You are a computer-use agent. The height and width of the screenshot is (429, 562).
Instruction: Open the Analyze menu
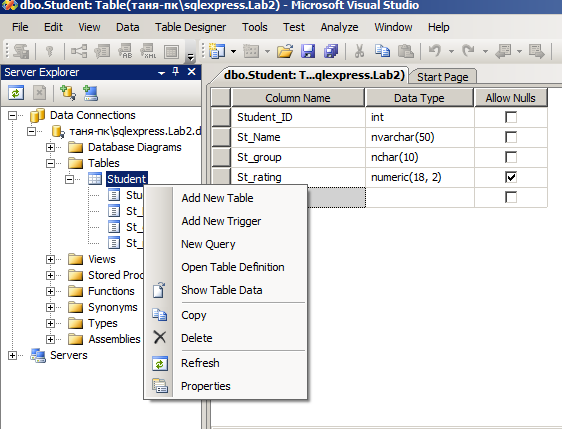(x=339, y=27)
